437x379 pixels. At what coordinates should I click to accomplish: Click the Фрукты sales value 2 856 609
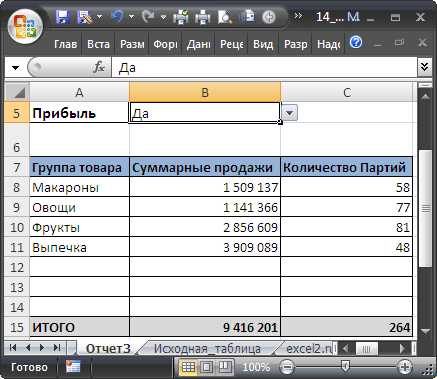click(205, 227)
